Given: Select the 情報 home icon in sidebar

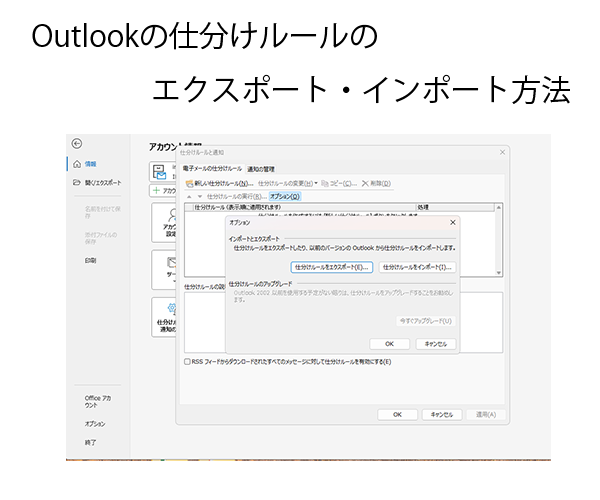Looking at the screenshot, I should click(76, 163).
